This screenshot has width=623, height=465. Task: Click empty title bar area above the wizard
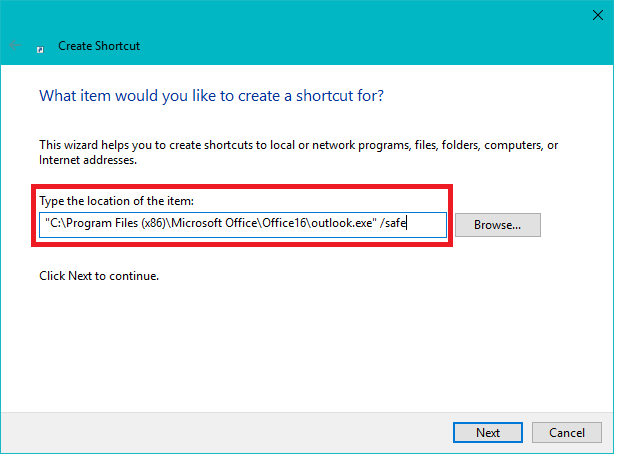300,14
